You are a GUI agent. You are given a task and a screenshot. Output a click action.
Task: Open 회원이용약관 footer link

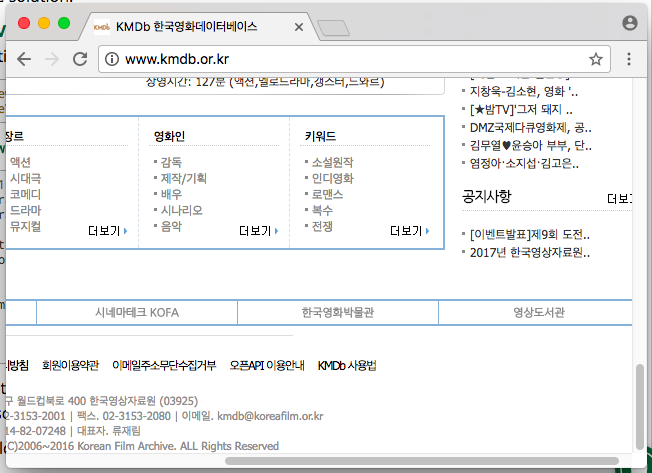coord(70,365)
